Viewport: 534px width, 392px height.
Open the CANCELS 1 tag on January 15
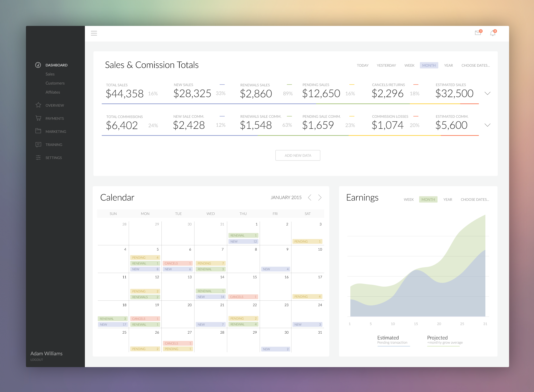point(243,297)
